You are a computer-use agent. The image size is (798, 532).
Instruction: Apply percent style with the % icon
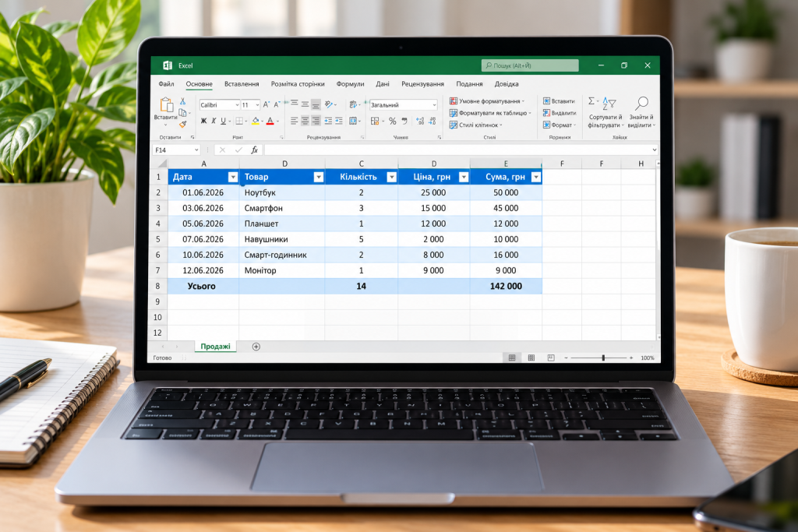393,121
